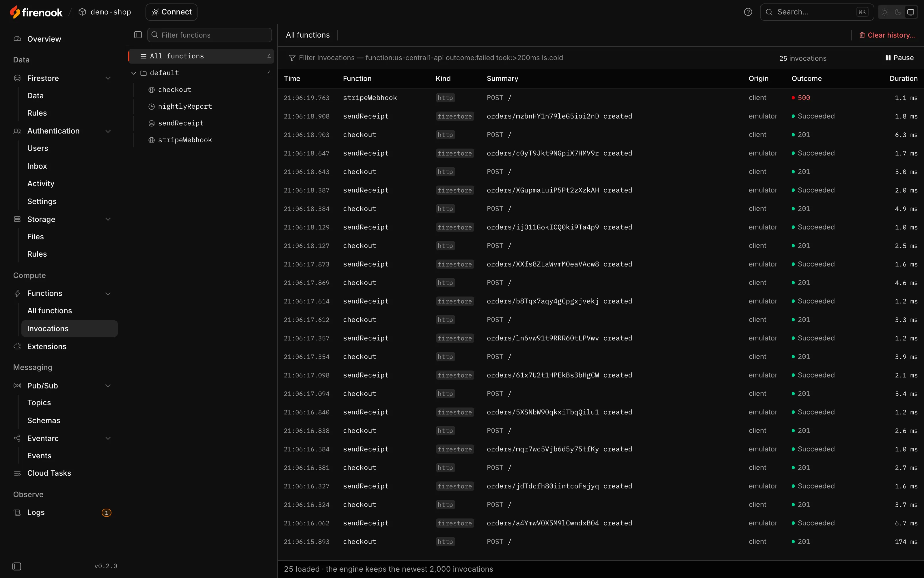Screen dimensions: 924x578
Task: Clear invocation history
Action: [x=887, y=35]
